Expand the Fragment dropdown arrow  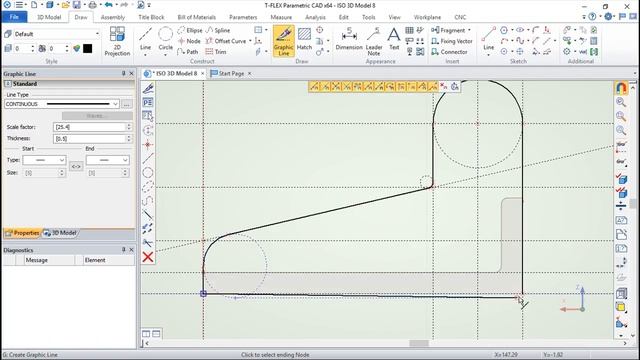tap(469, 30)
